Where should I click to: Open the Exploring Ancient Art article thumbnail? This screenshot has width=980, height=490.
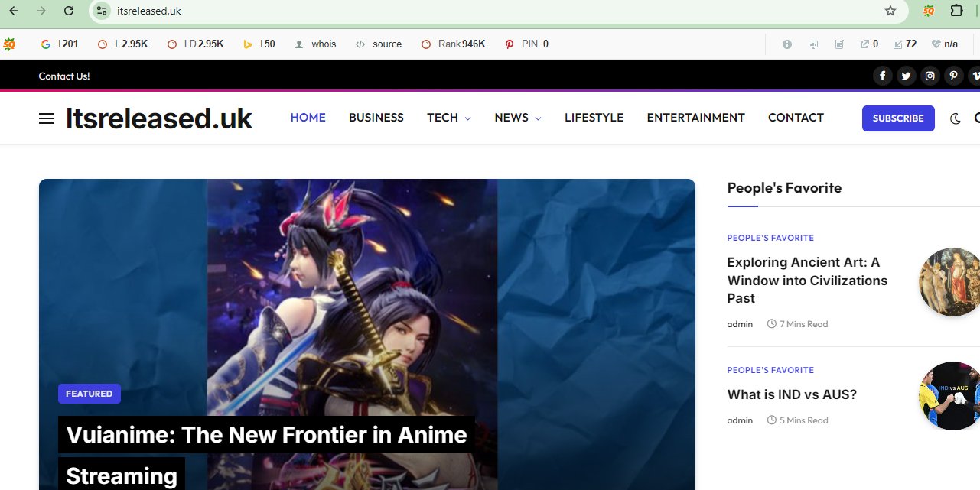click(x=949, y=282)
